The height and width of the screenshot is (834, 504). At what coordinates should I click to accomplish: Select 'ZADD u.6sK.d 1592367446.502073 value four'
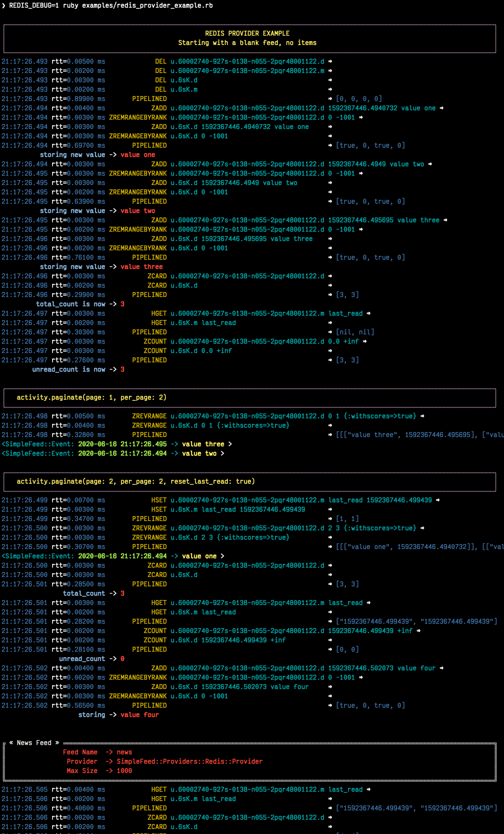pyautogui.click(x=230, y=687)
